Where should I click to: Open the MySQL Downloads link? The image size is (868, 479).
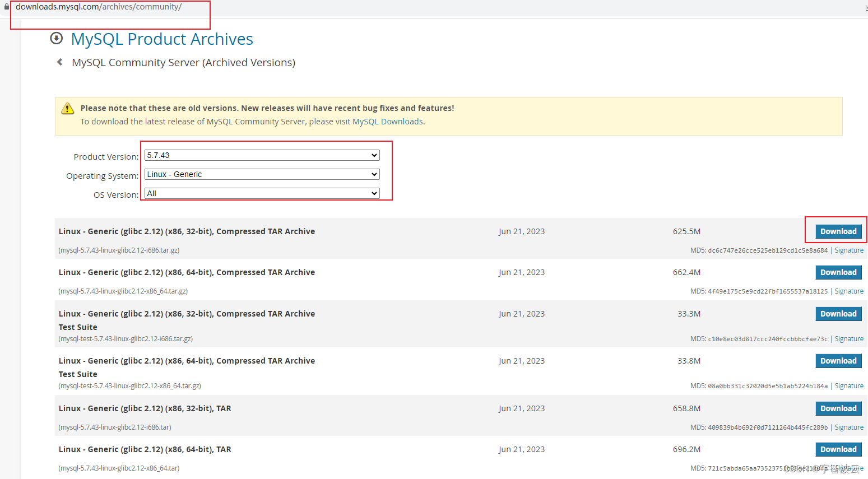[x=388, y=122]
